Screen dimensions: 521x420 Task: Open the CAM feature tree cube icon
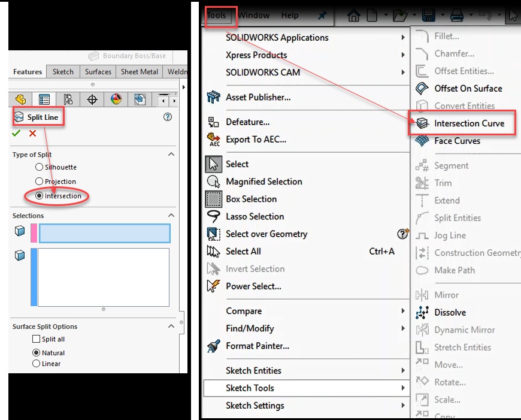(x=140, y=99)
